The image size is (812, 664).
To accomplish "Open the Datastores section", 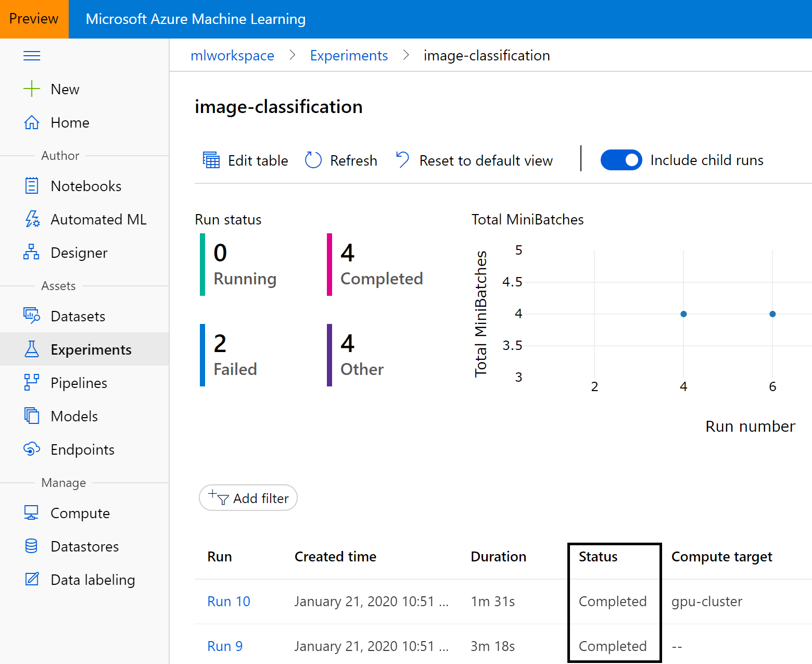I will click(84, 546).
